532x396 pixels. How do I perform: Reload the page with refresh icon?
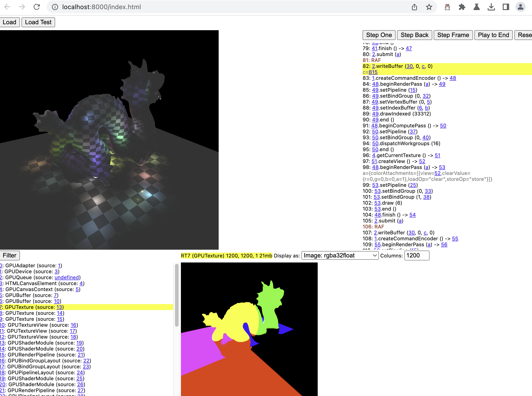[x=37, y=7]
